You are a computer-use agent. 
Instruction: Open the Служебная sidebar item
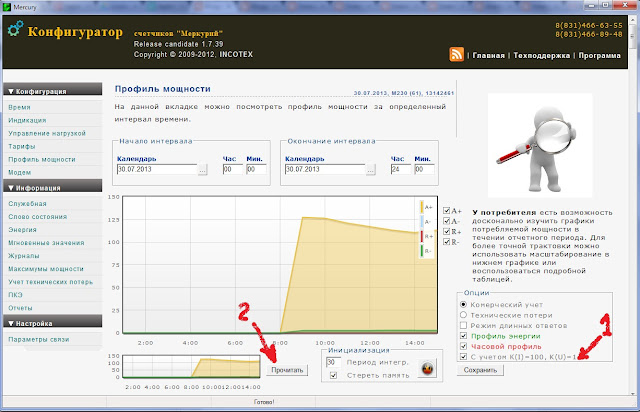[x=27, y=204]
